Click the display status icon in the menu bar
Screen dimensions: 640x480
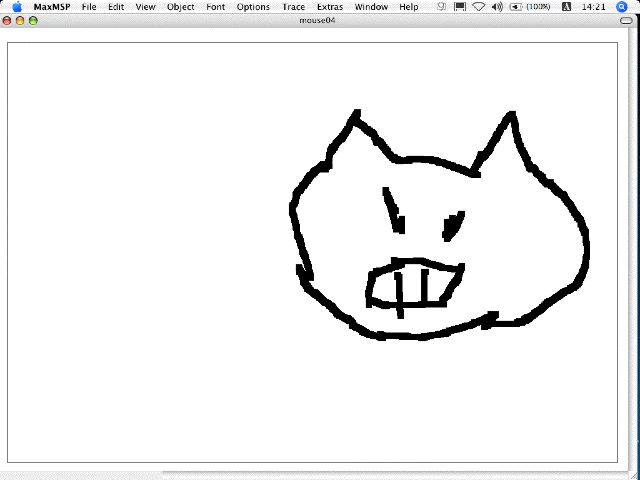460,7
